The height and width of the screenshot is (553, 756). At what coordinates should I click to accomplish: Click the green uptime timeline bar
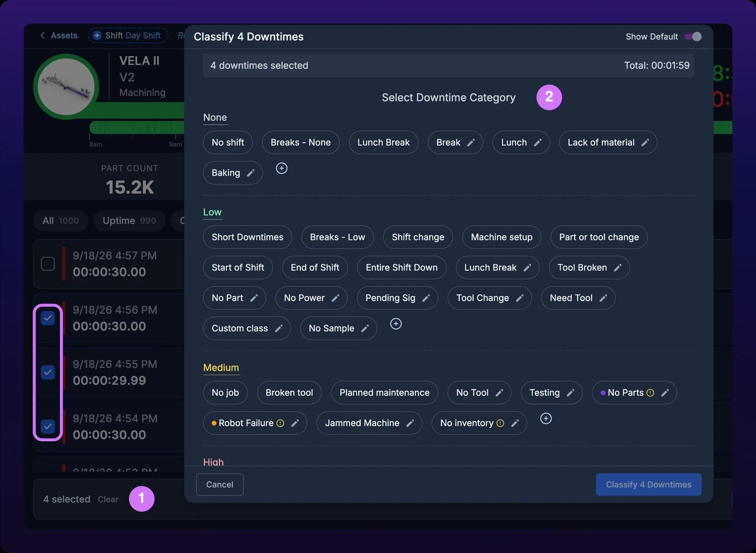(x=137, y=127)
